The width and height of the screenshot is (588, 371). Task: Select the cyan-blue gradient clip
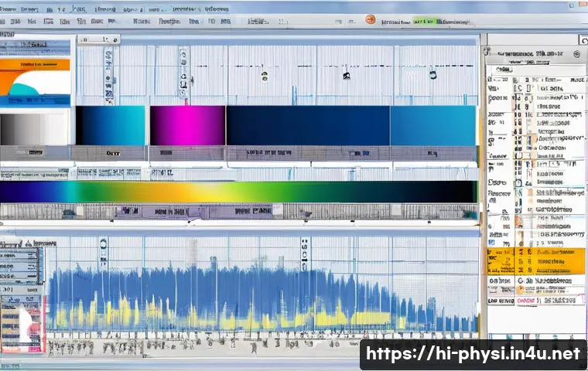[110, 125]
